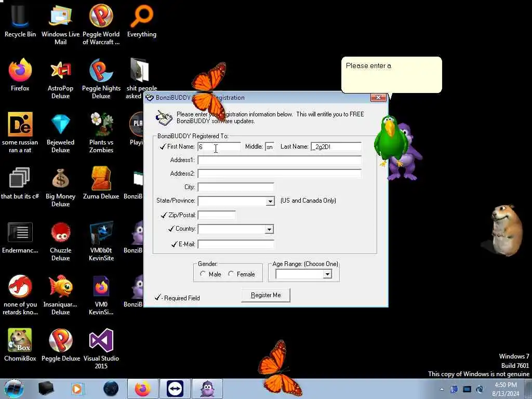This screenshot has height=399, width=532.
Task: Click the Register Me button
Action: (265, 295)
